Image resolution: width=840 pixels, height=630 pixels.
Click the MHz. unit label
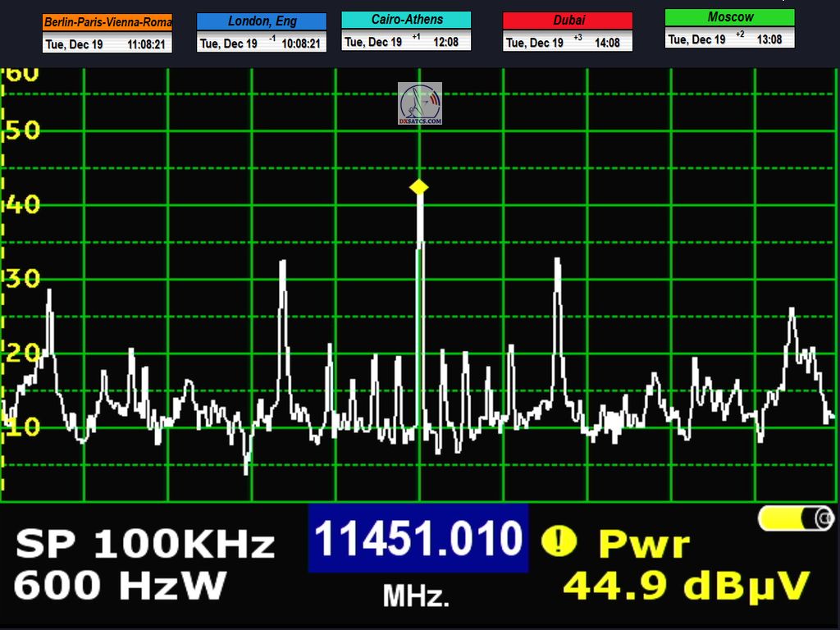pos(417,596)
